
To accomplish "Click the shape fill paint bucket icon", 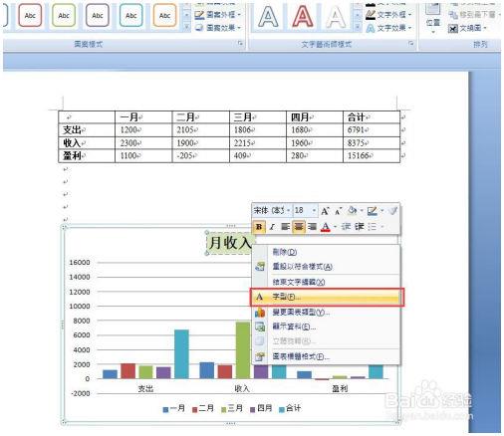I will pyautogui.click(x=352, y=211).
